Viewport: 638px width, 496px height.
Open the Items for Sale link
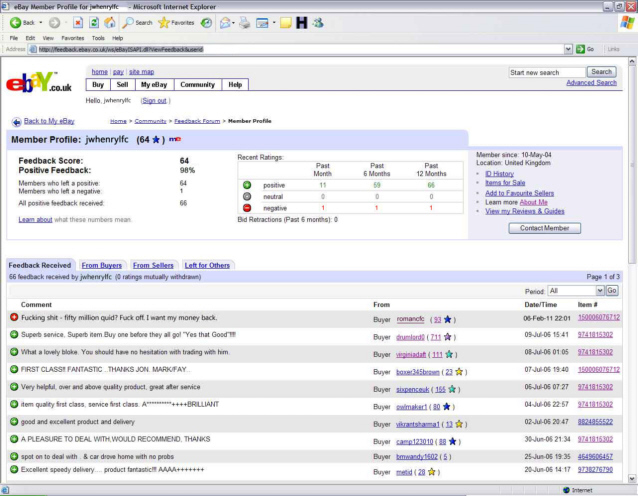pos(505,183)
